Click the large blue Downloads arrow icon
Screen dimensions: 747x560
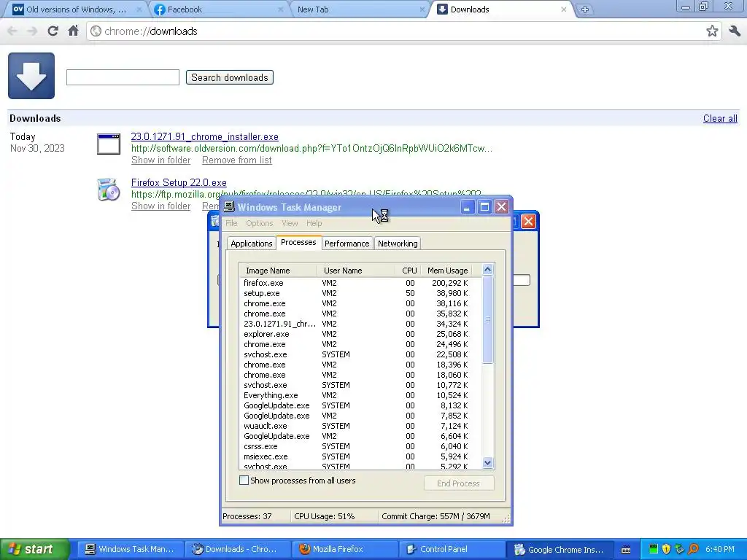pyautogui.click(x=31, y=76)
